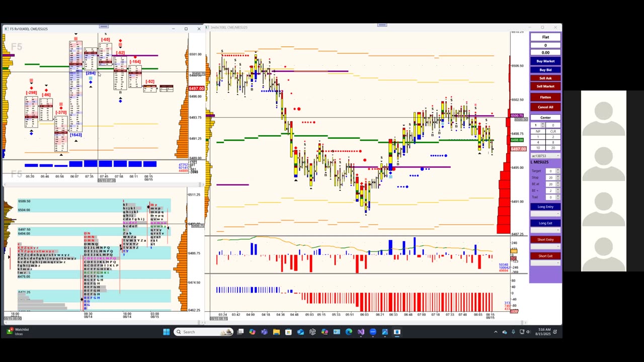
Task: Click Cancel All orders button
Action: [545, 107]
